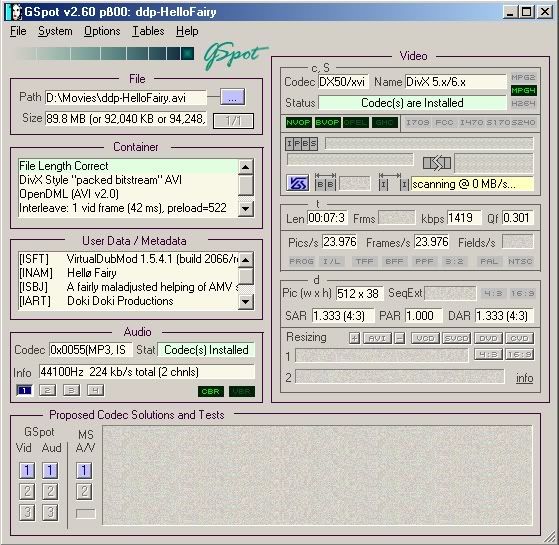Click the GMC indicator
559x545 pixels.
click(x=385, y=123)
